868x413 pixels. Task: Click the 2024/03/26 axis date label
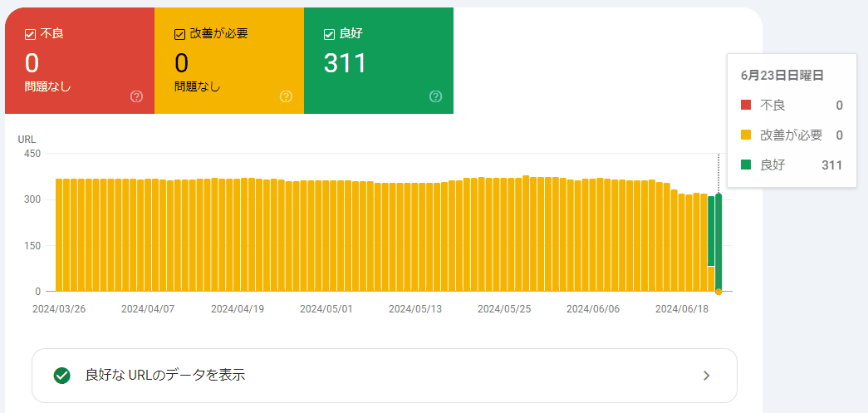click(59, 309)
